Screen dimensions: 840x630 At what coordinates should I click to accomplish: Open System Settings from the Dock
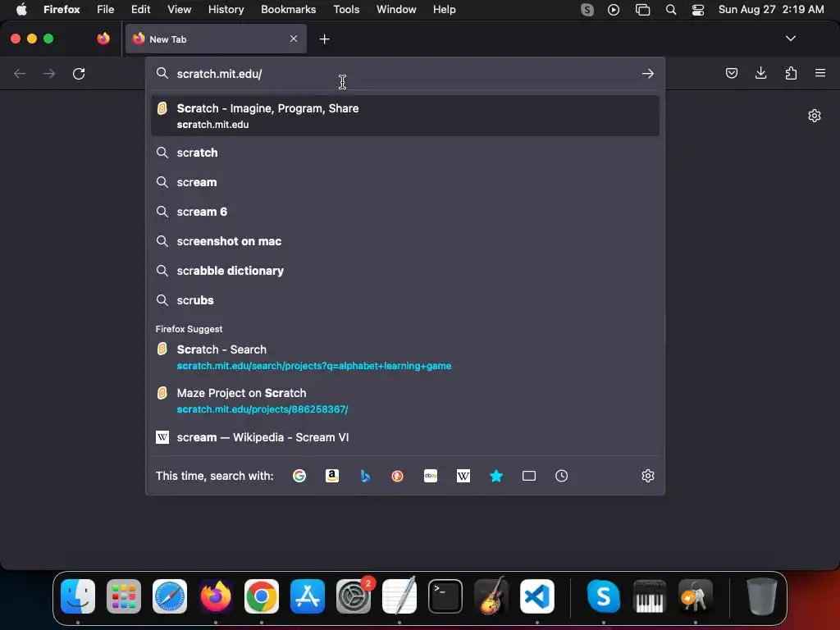(x=354, y=596)
